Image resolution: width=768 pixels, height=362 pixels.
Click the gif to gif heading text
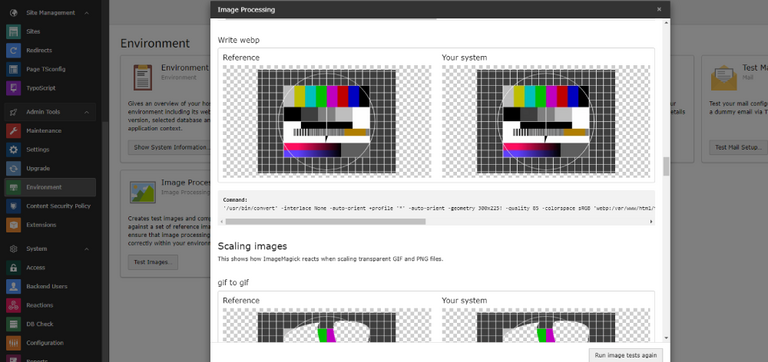(234, 283)
